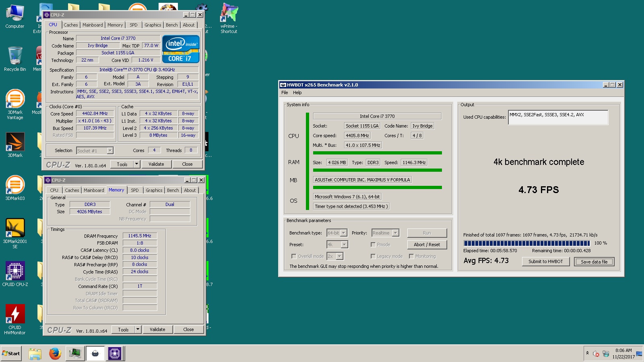
Task: Click the Used CPU capabilities text box
Action: (558, 117)
